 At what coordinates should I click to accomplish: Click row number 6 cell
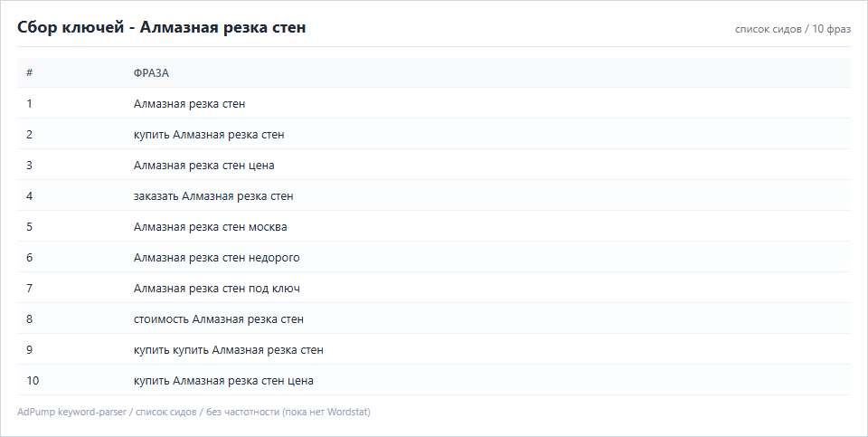pyautogui.click(x=29, y=258)
